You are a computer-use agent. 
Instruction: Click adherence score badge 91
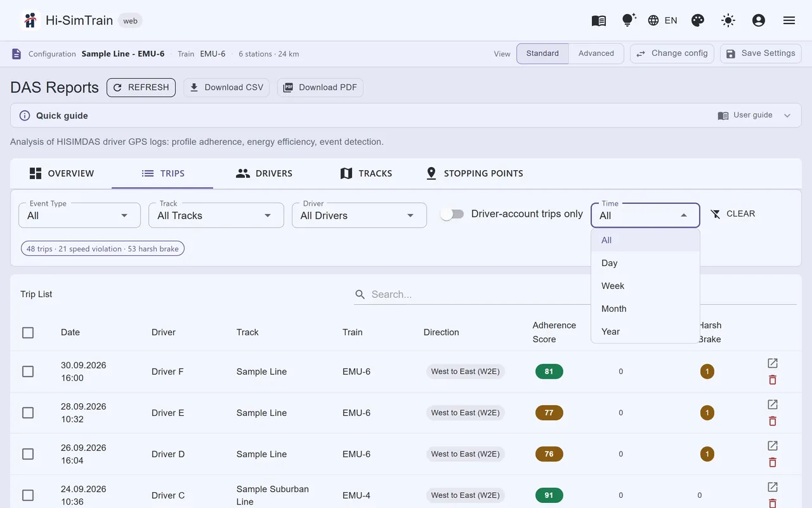pos(549,495)
